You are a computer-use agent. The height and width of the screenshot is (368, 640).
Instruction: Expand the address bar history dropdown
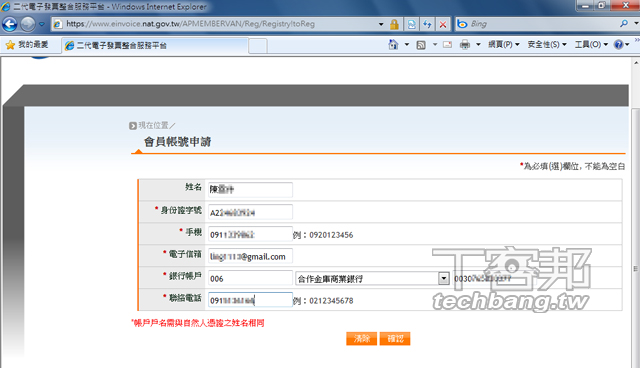pyautogui.click(x=381, y=24)
